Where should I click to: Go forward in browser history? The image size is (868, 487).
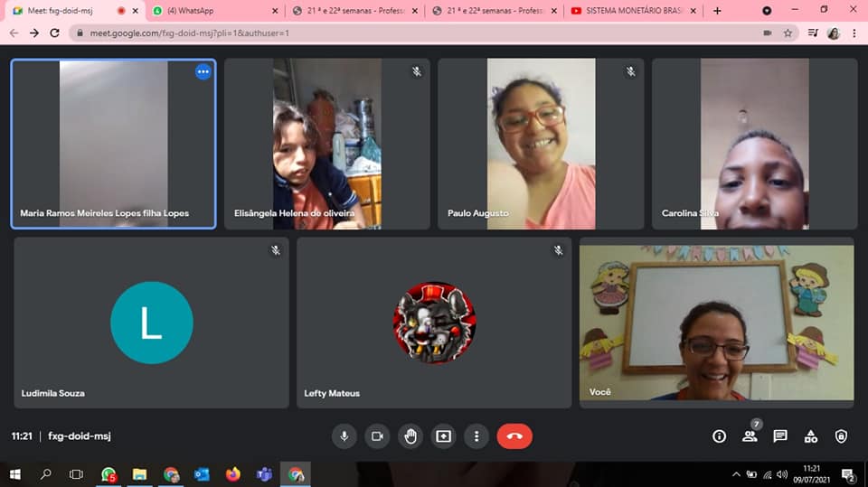[34, 33]
